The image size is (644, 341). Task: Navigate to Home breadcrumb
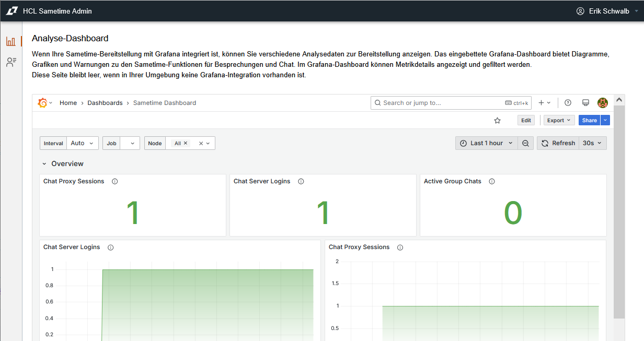(68, 103)
